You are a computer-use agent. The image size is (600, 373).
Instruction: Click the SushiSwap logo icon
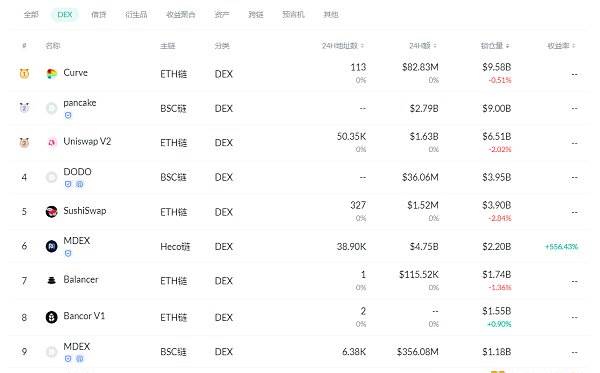[x=51, y=211]
